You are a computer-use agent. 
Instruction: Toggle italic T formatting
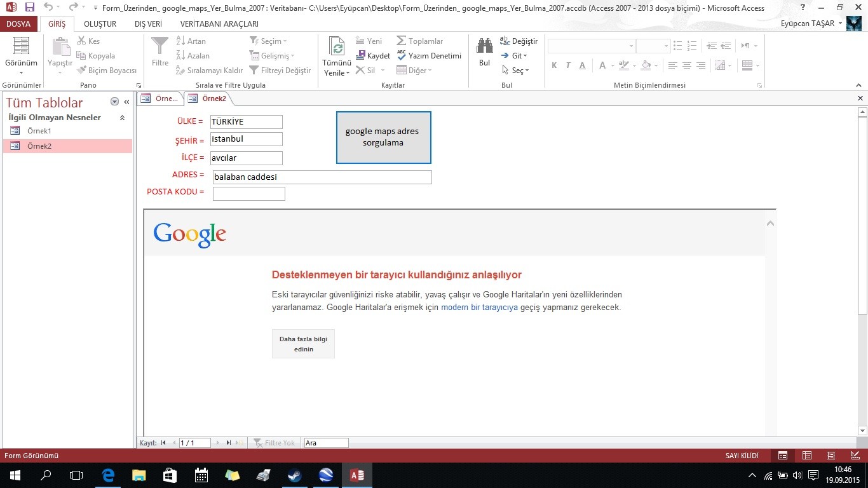568,65
